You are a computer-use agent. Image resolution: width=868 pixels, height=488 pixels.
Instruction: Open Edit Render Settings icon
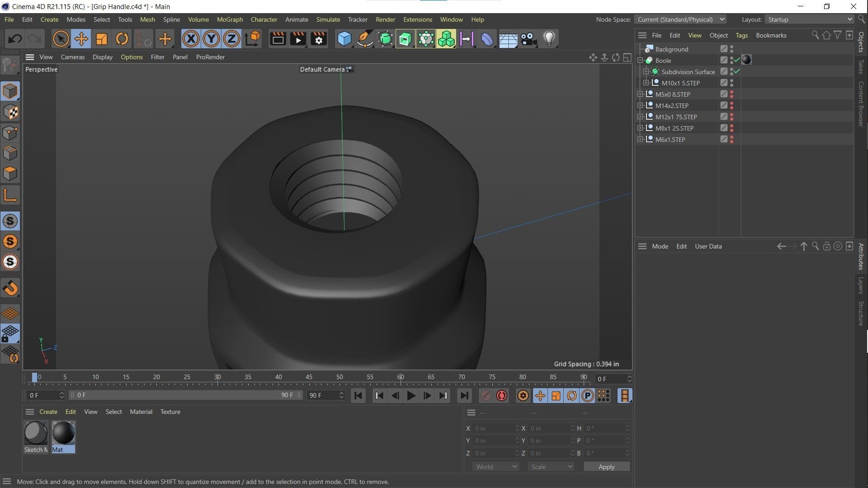(319, 39)
